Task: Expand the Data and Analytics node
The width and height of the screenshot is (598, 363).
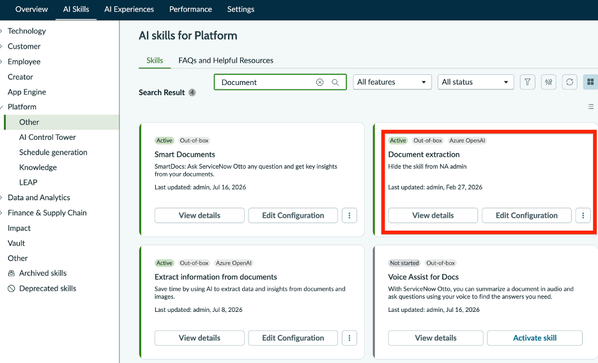Action: click(x=2, y=198)
